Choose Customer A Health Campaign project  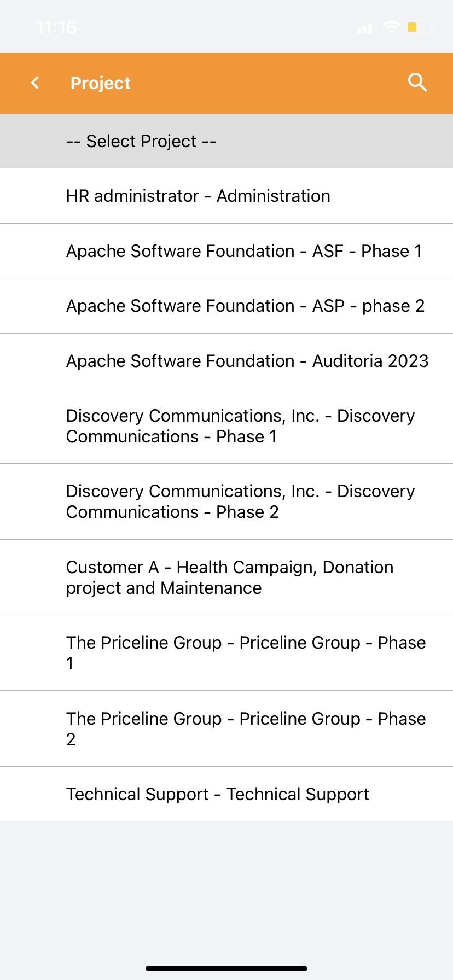(x=230, y=577)
